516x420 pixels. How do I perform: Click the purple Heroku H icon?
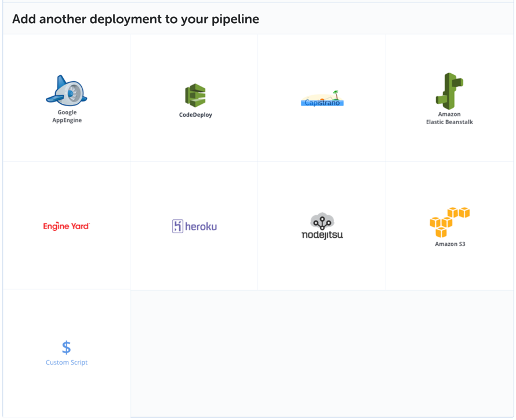point(177,226)
